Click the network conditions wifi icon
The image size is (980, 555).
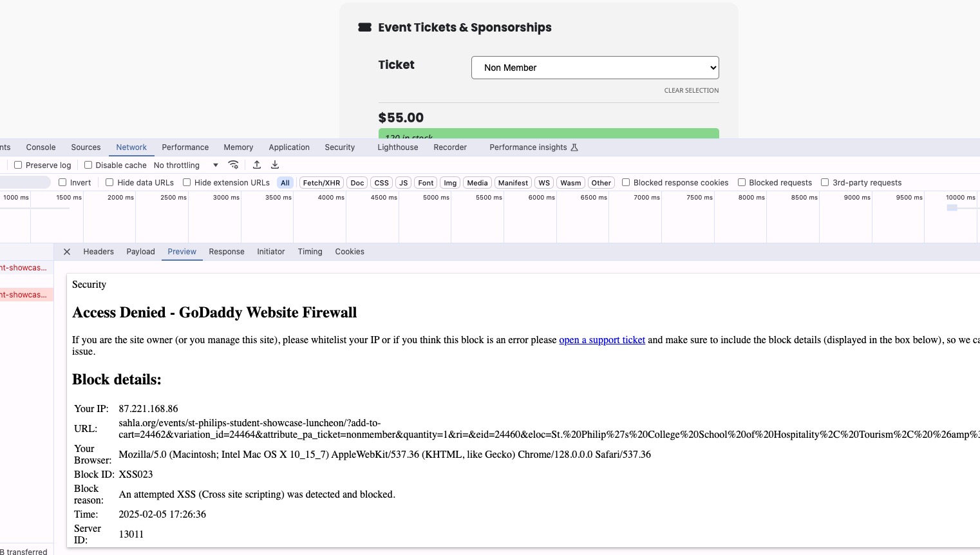pyautogui.click(x=234, y=165)
